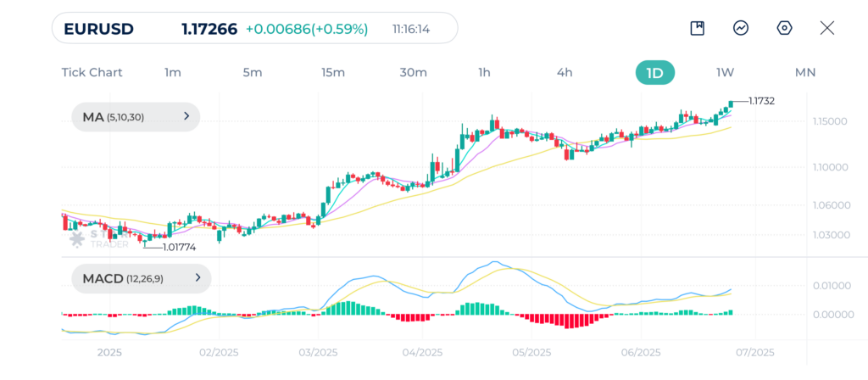This screenshot has width=868, height=380.
Task: Expand the MA (5,10,30) indicator
Action: (136, 117)
